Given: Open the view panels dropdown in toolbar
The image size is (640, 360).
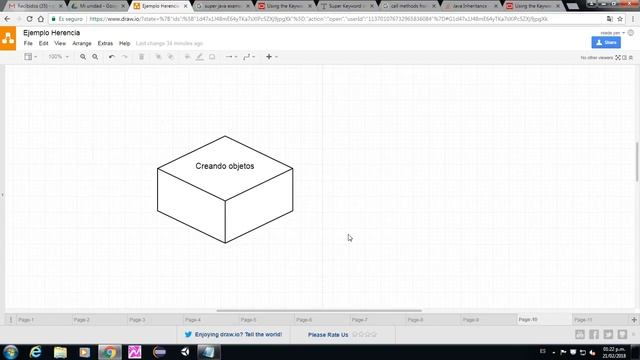Looking at the screenshot, I should 30,57.
